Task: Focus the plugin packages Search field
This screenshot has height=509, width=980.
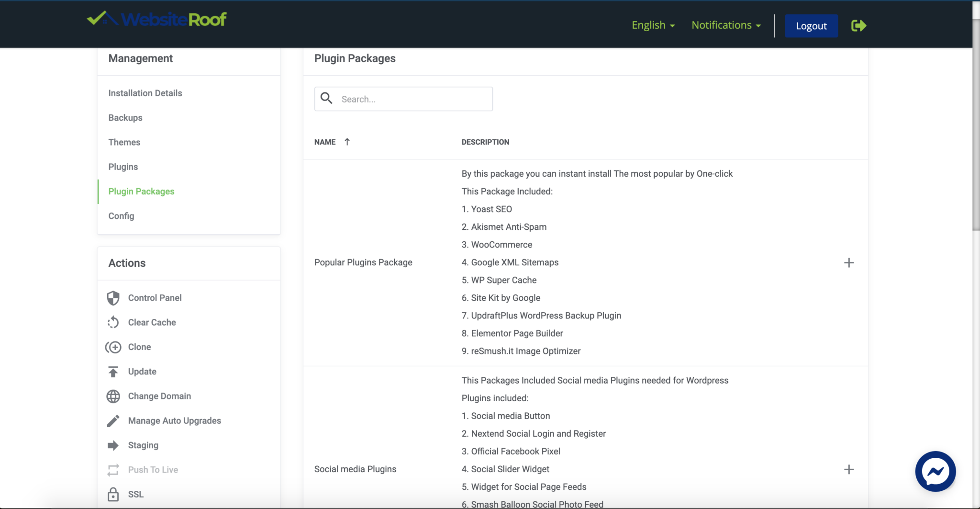Action: coord(403,99)
